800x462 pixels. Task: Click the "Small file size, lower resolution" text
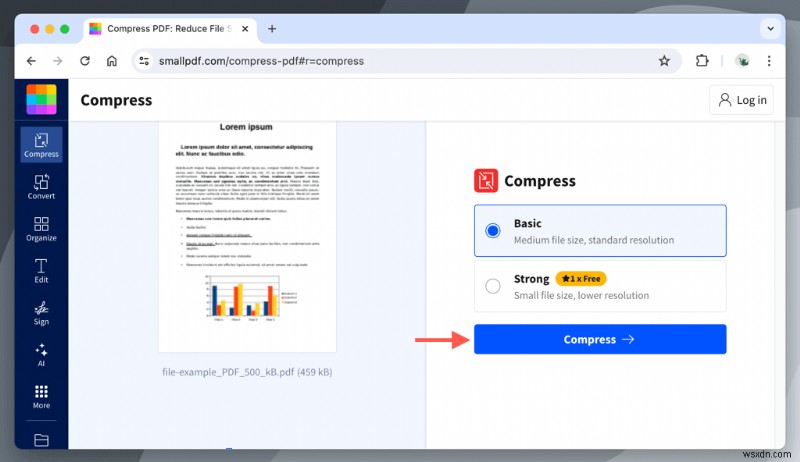(581, 295)
